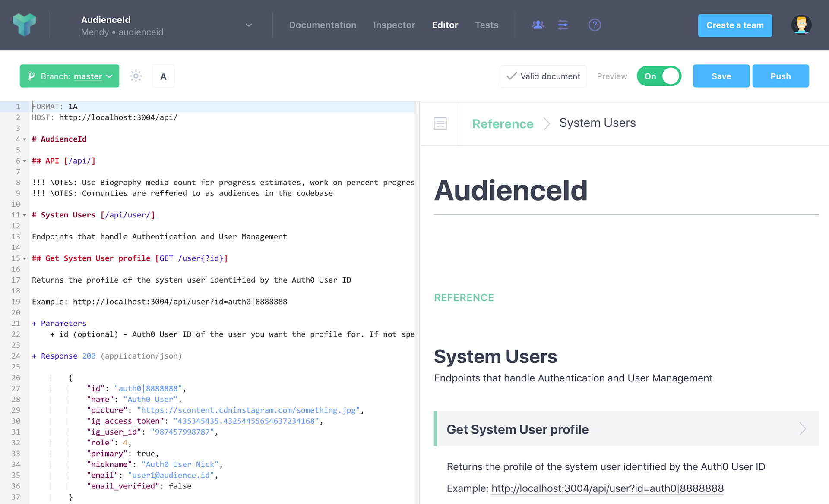The image size is (829, 504).
Task: Click the Push button
Action: point(781,76)
